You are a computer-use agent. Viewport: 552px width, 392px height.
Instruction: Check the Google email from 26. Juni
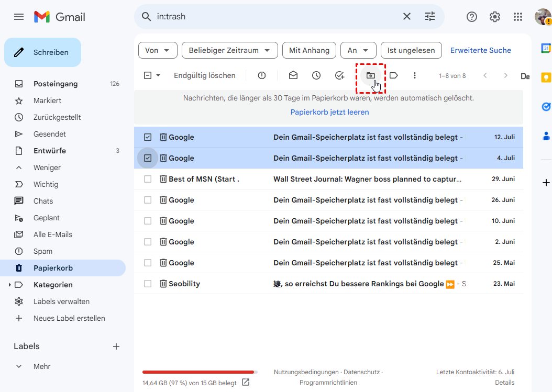tap(148, 200)
